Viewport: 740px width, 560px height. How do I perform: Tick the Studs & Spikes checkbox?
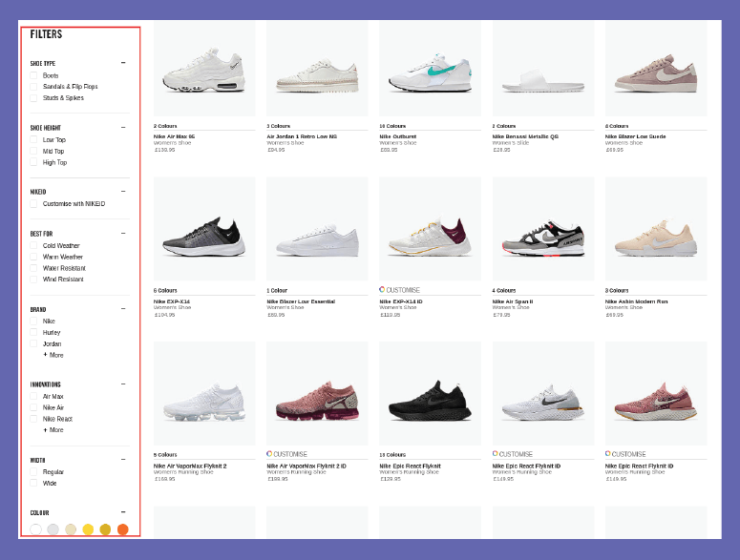pos(33,98)
